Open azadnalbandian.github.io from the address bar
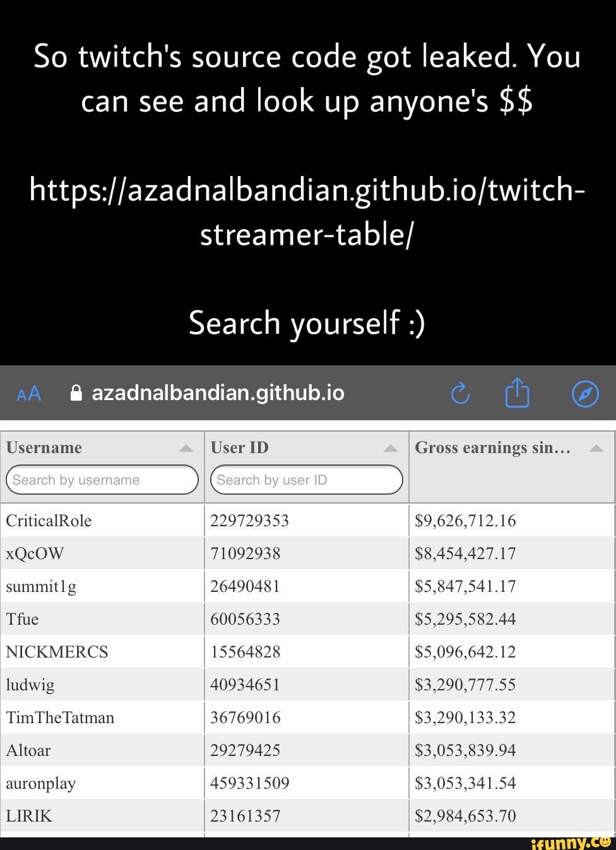 tap(218, 393)
